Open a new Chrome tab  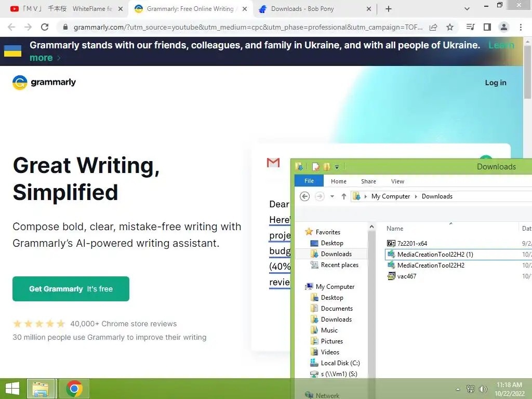[389, 9]
